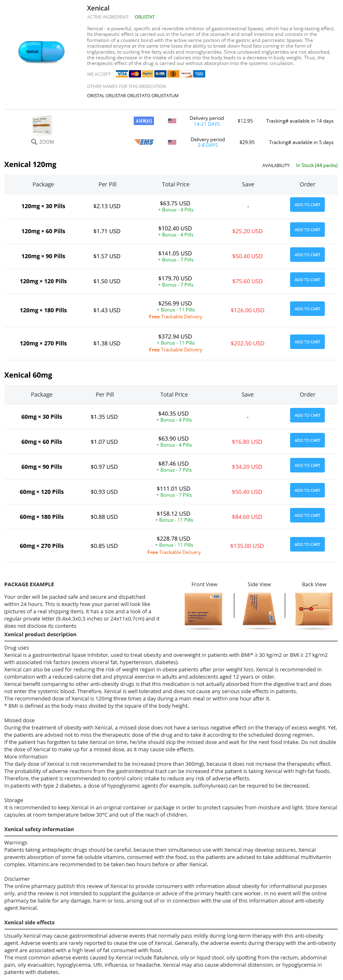This screenshot has height=980, width=343.
Task: Click the magnifier Zoom icon
Action: [34, 142]
